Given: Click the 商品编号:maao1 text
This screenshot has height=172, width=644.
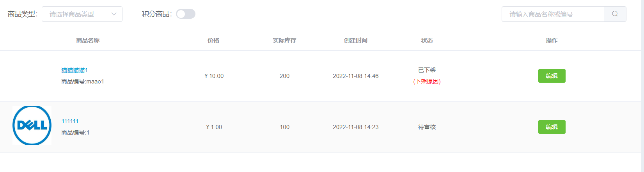Looking at the screenshot, I should tap(83, 82).
